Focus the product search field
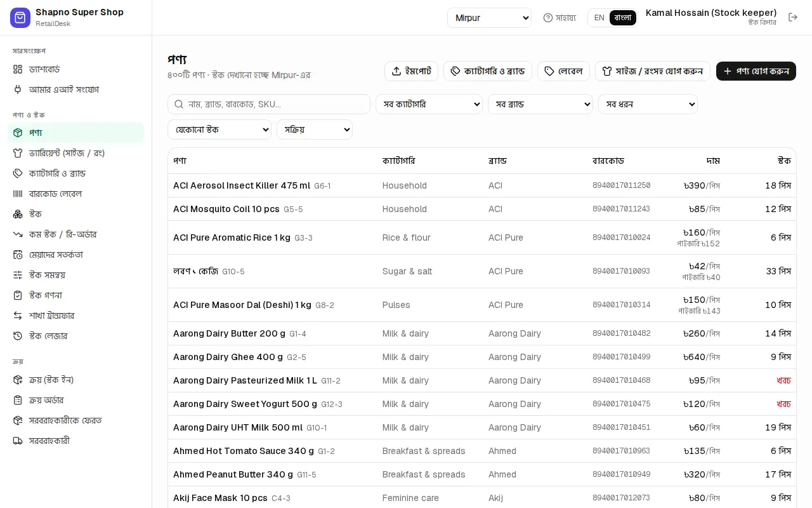This screenshot has width=812, height=508. click(x=269, y=104)
